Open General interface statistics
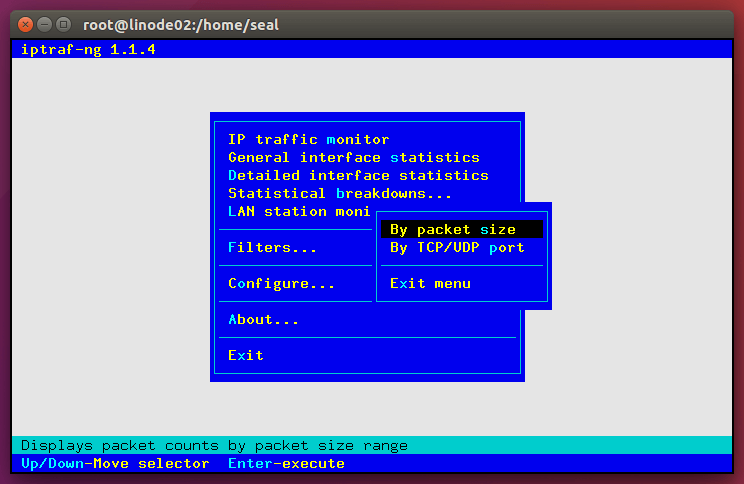Screen dimensions: 744x484 pos(353,157)
